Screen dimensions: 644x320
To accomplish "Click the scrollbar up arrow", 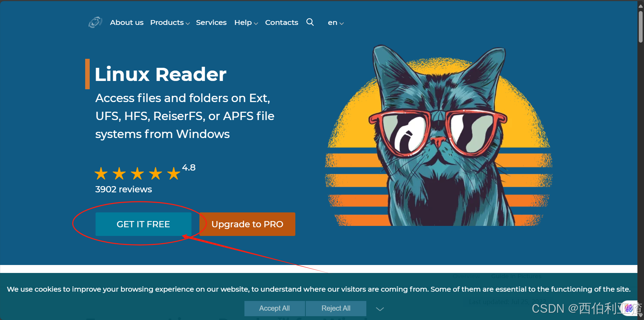I will pos(641,6).
